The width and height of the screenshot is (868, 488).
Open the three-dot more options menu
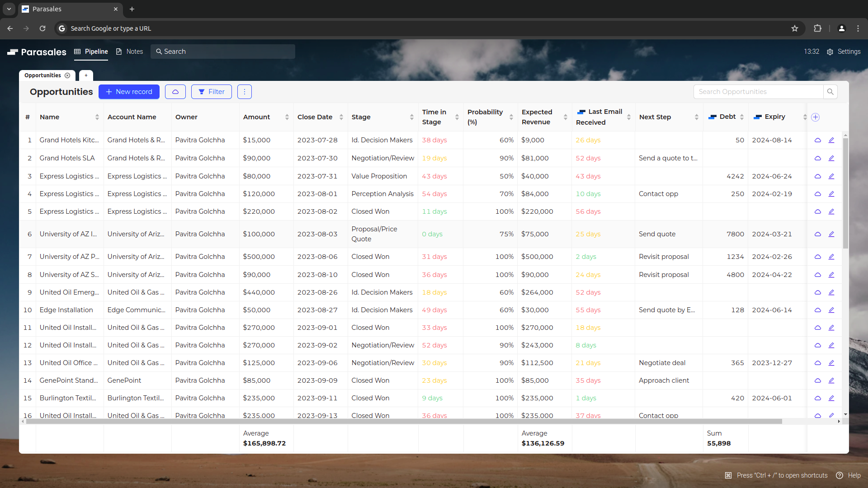245,92
